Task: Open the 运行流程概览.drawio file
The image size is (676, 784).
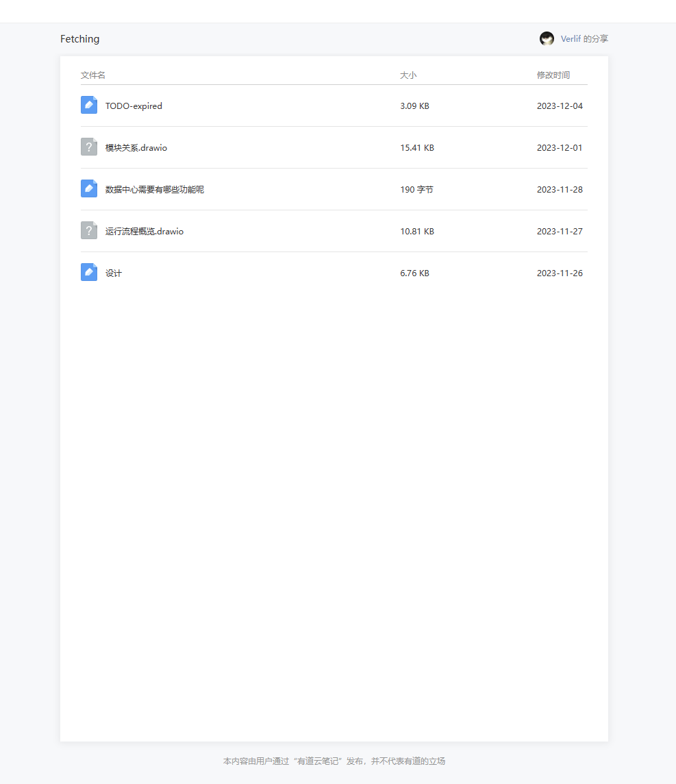Action: click(x=145, y=232)
